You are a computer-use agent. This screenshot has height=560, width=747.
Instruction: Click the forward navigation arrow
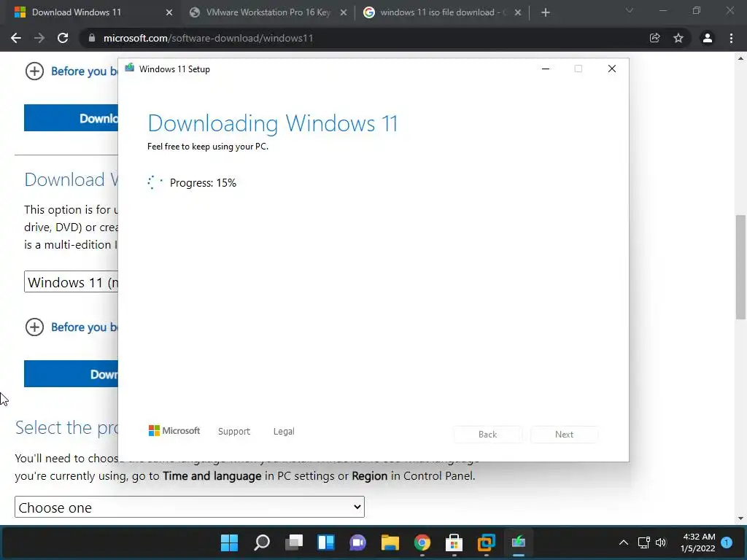click(39, 38)
